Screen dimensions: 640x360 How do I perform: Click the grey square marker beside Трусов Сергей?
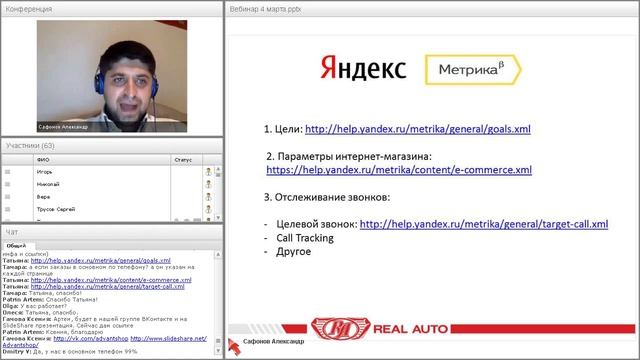click(7, 209)
